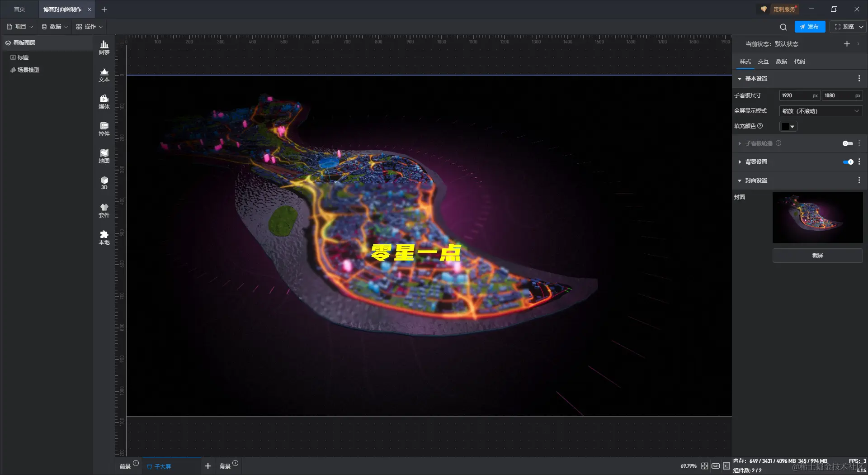Screen dimensions: 868x475
Task: Open the 媒体 (media) component panel
Action: pyautogui.click(x=104, y=102)
